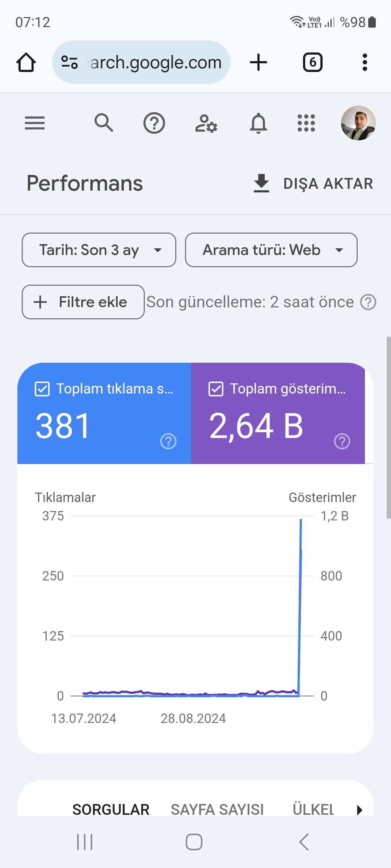
Task: Select the SORGULAR tab
Action: pos(111,809)
